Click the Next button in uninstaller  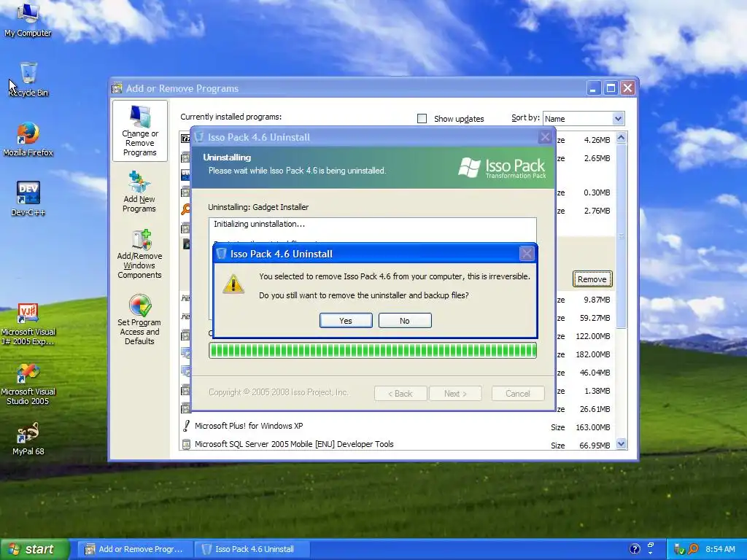(x=455, y=393)
